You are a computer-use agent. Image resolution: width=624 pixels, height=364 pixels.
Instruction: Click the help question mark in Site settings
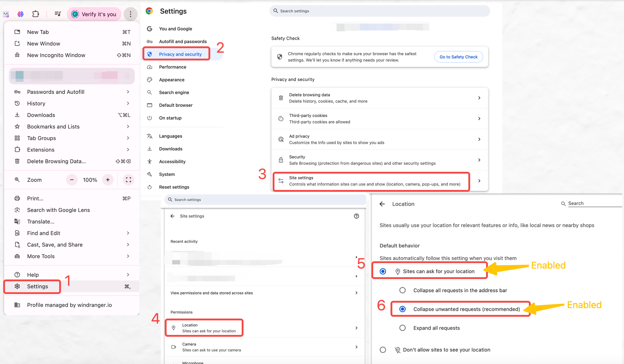(x=356, y=216)
